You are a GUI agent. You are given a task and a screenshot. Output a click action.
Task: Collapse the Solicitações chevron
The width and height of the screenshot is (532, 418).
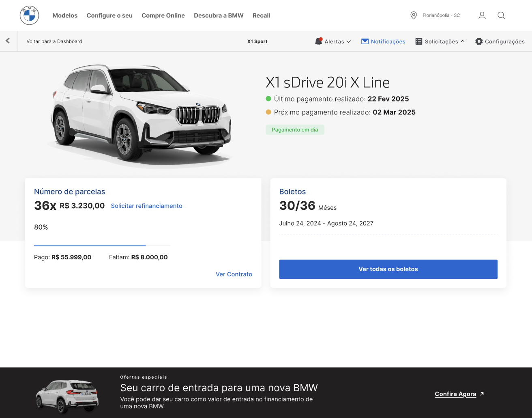463,41
